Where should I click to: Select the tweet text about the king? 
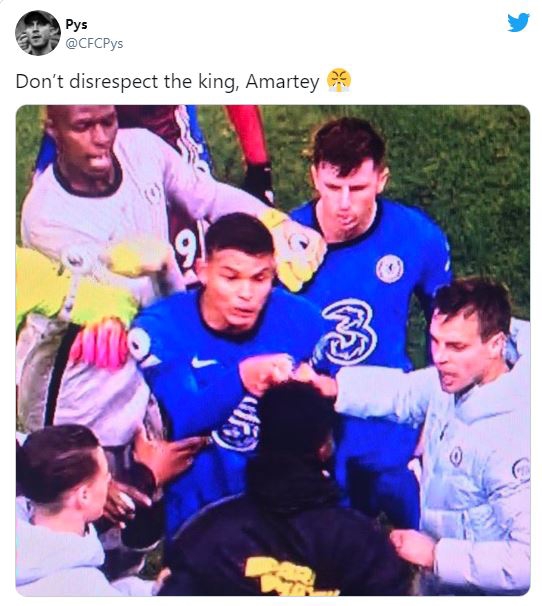click(168, 82)
